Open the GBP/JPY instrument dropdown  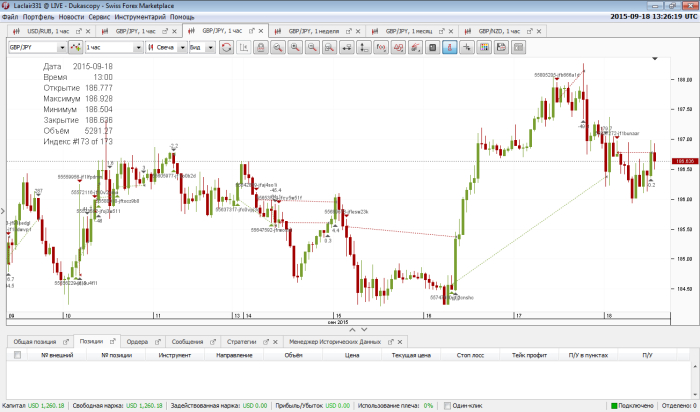[x=62, y=47]
